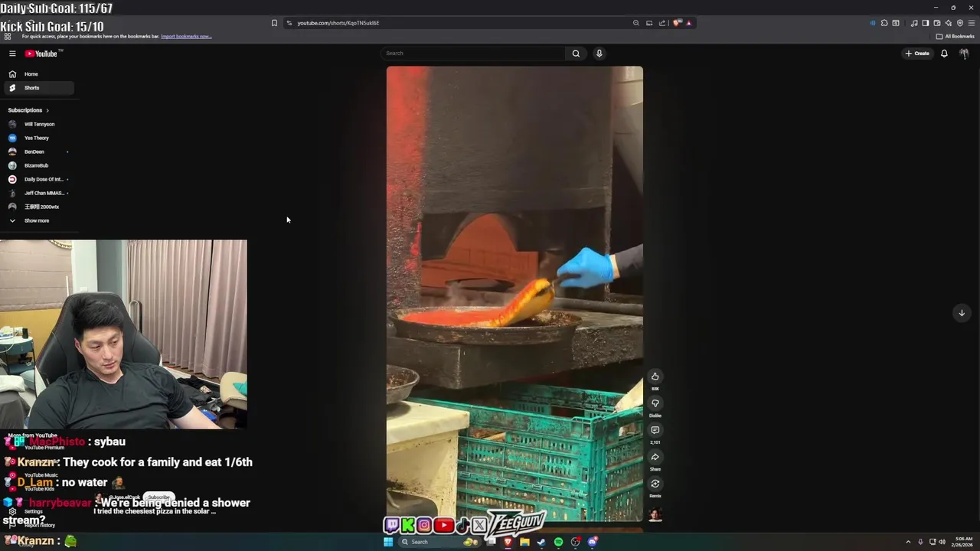Open File Explorer from the taskbar
Viewport: 980px width, 551px height.
point(524,542)
